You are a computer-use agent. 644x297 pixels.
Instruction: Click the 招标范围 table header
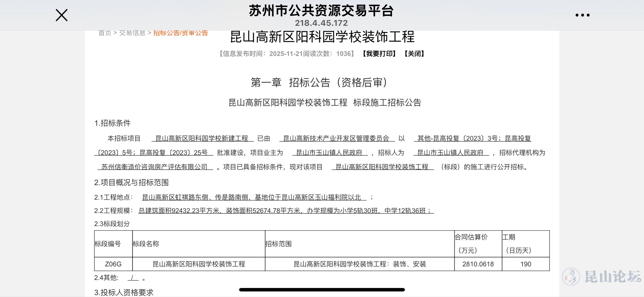tap(278, 244)
